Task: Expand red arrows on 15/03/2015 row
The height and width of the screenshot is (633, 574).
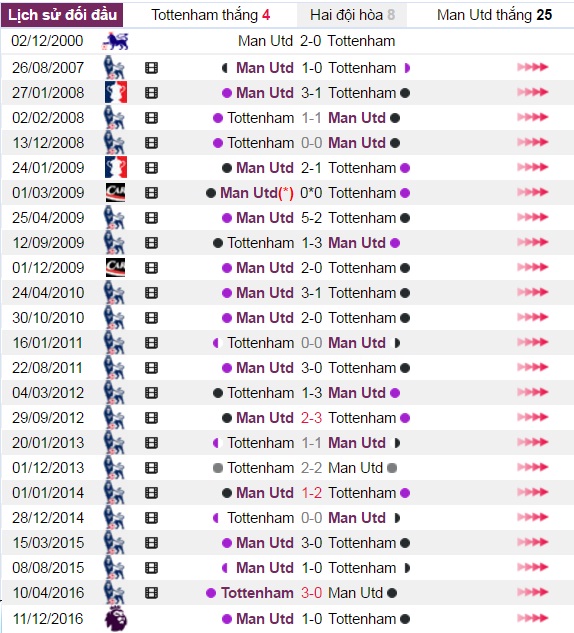Action: point(532,543)
